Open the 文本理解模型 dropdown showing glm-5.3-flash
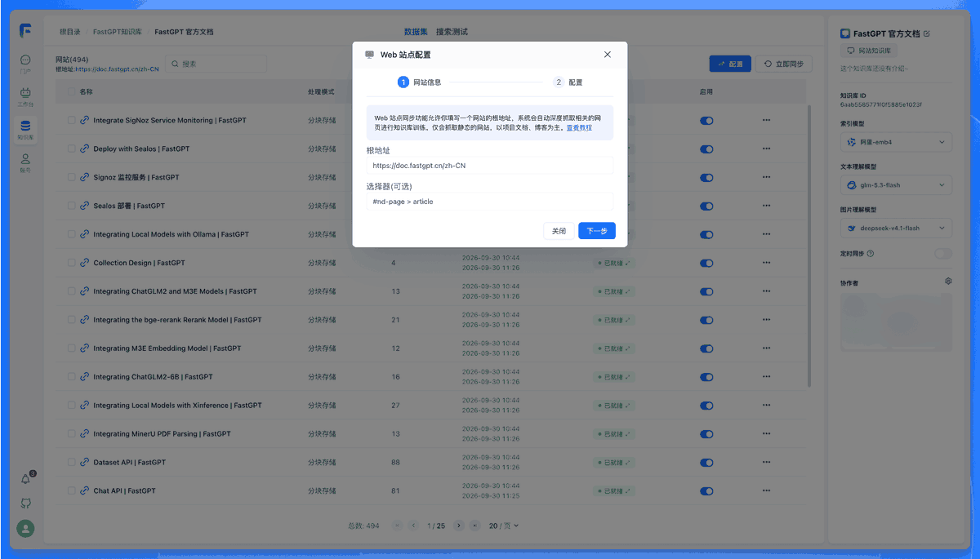The width and height of the screenshot is (980, 559). click(x=896, y=185)
